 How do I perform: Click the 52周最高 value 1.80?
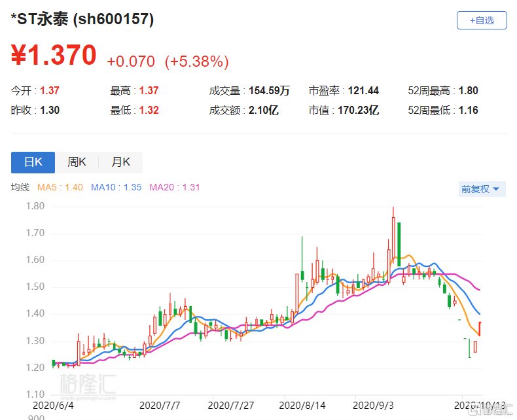pyautogui.click(x=468, y=90)
